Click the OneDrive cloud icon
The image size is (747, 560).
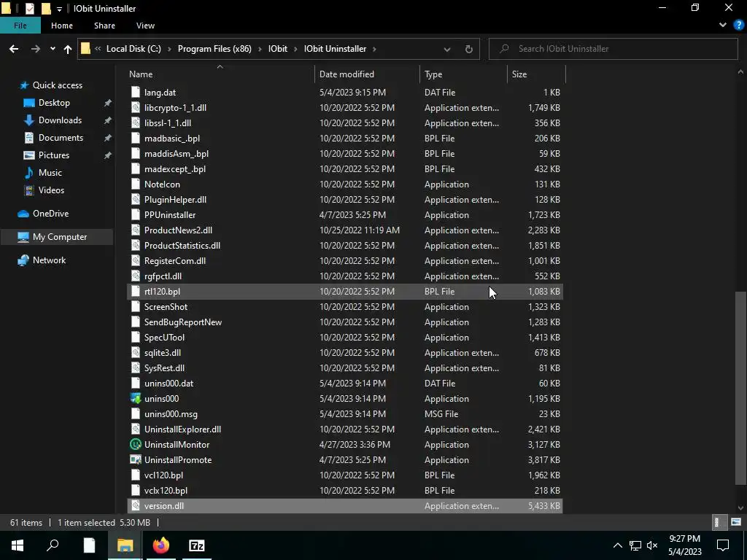click(x=23, y=214)
